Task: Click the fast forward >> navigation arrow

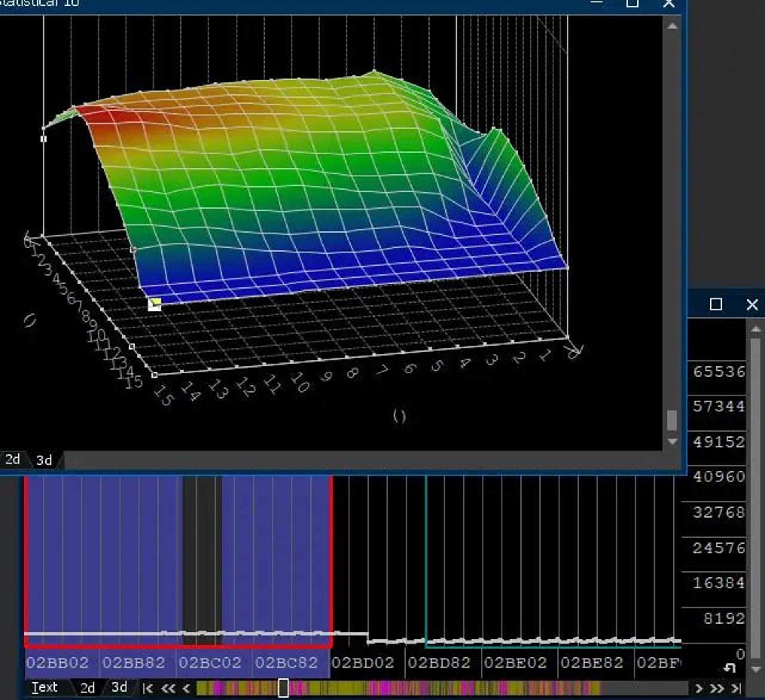Action: pyautogui.click(x=717, y=688)
